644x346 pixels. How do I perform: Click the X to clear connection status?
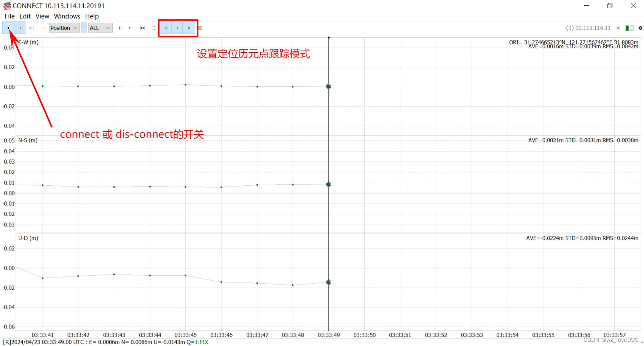click(x=618, y=28)
